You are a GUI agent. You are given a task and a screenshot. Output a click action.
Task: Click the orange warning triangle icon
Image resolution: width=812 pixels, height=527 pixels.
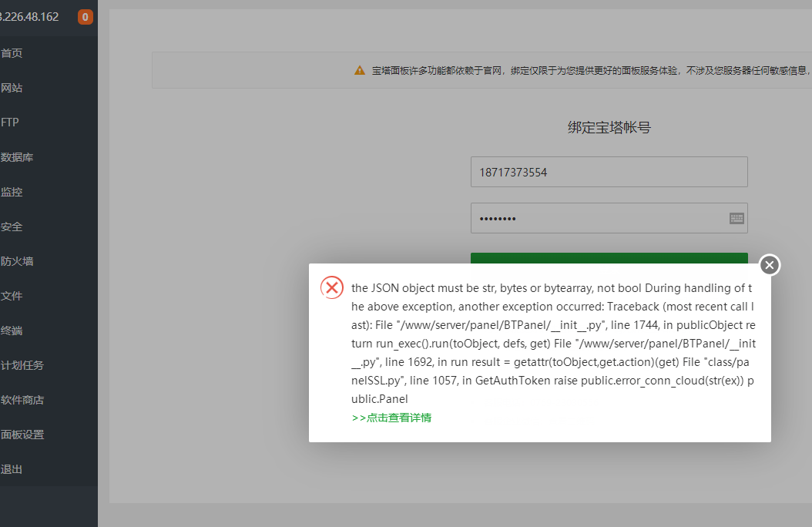[360, 70]
